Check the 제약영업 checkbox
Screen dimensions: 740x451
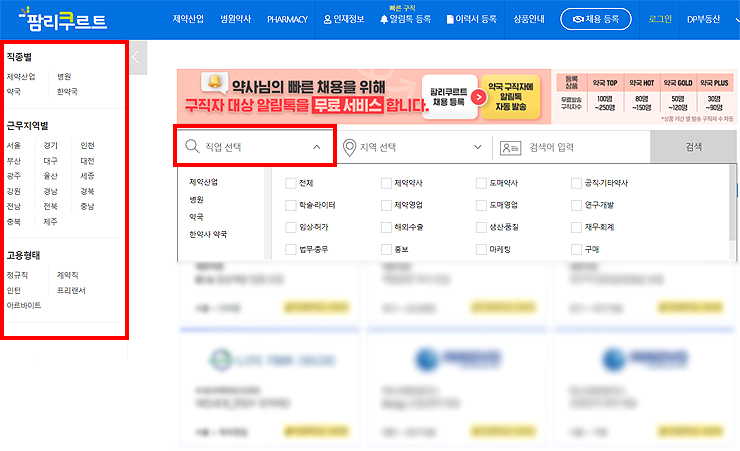[x=386, y=205]
